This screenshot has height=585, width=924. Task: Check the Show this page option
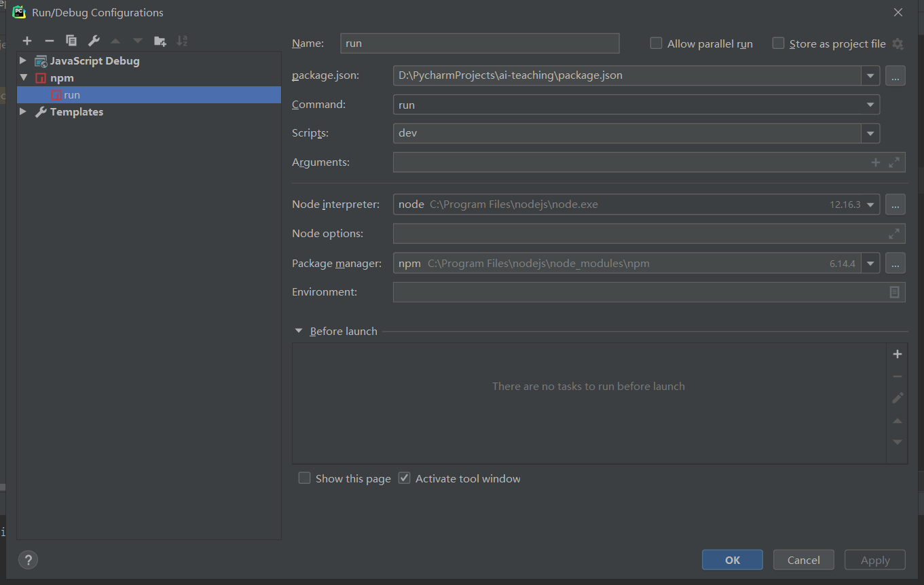click(x=305, y=478)
